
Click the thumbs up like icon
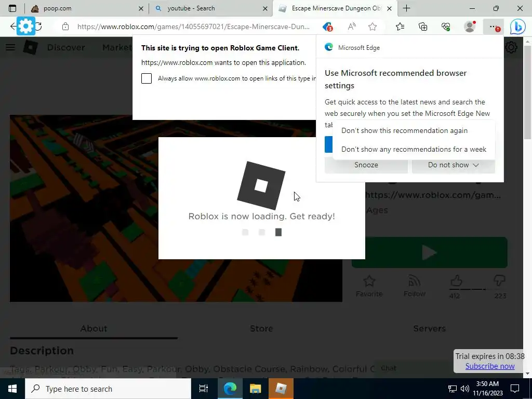point(456,281)
